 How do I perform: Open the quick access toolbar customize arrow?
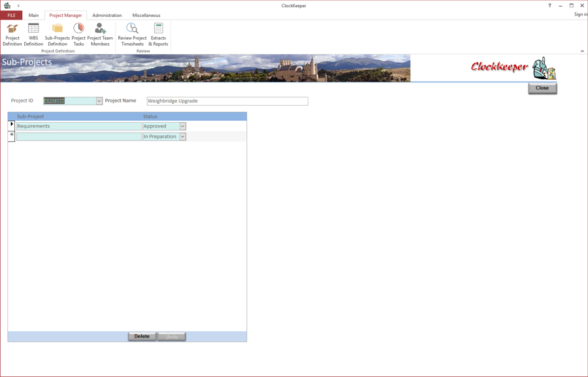pyautogui.click(x=18, y=6)
